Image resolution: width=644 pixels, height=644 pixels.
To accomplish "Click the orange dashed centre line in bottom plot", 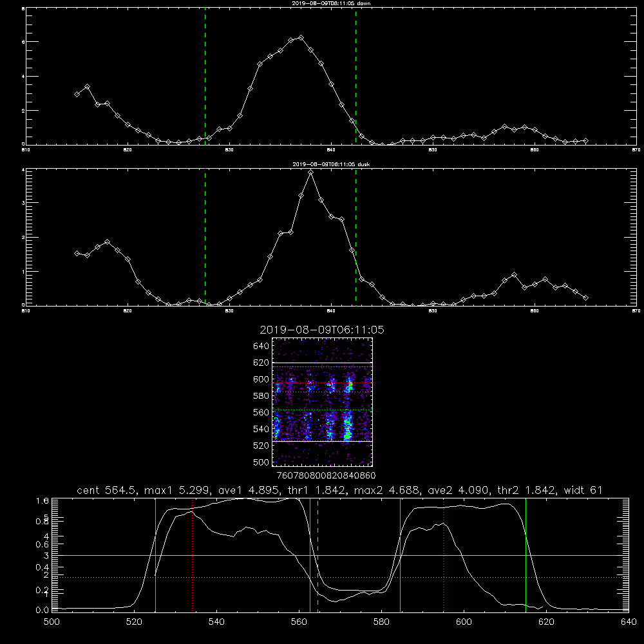I will (318, 555).
